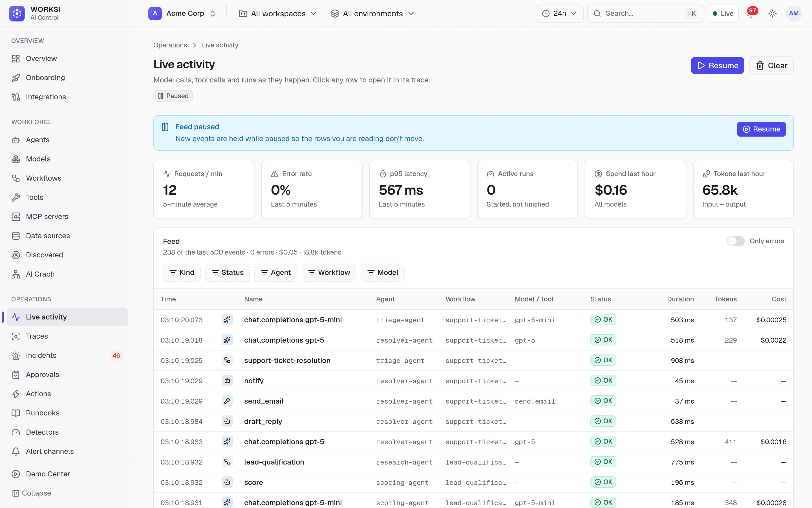Clear the activity feed
The height and width of the screenshot is (508, 812).
click(x=771, y=65)
